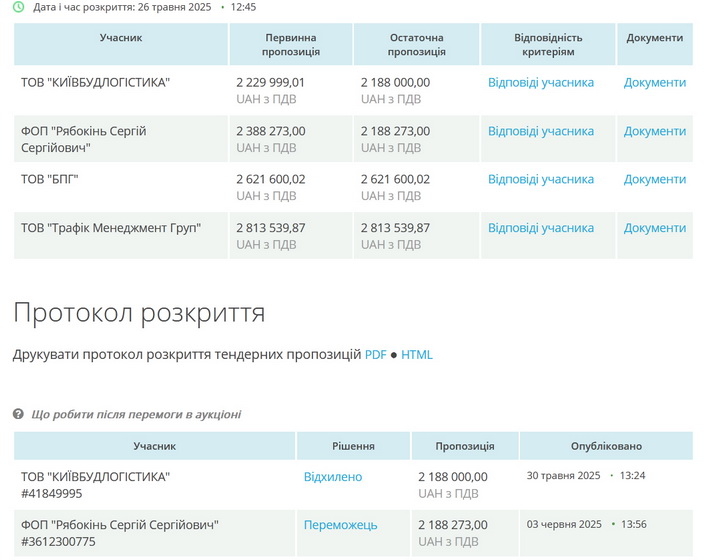Viewport: 704px width, 560px height.
Task: Open Відповіді учасника for ФОП Рябокінь
Action: tap(540, 131)
